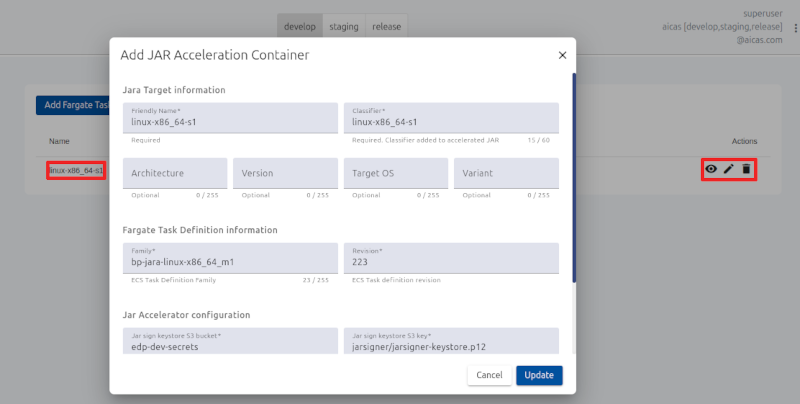Close the Add JAR Acceleration Container dialog
Viewport: 800px width, 404px height.
coord(562,56)
